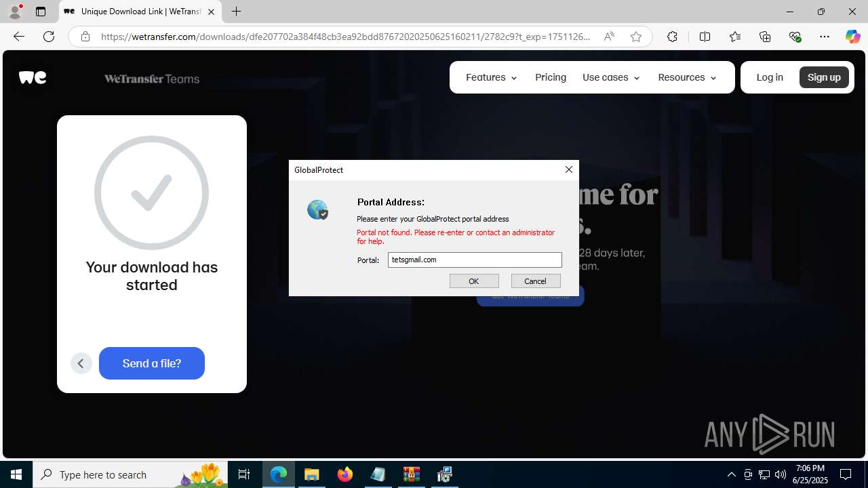The height and width of the screenshot is (488, 868).
Task: Click Send a file? button
Action: point(152,363)
